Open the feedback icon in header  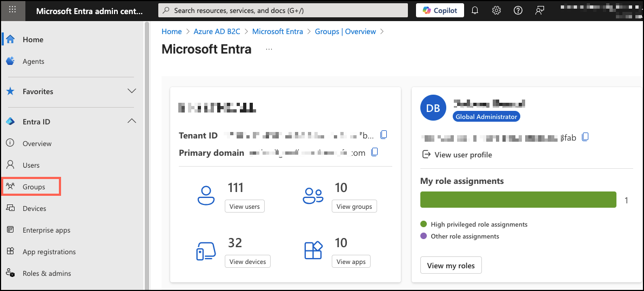[x=539, y=10]
